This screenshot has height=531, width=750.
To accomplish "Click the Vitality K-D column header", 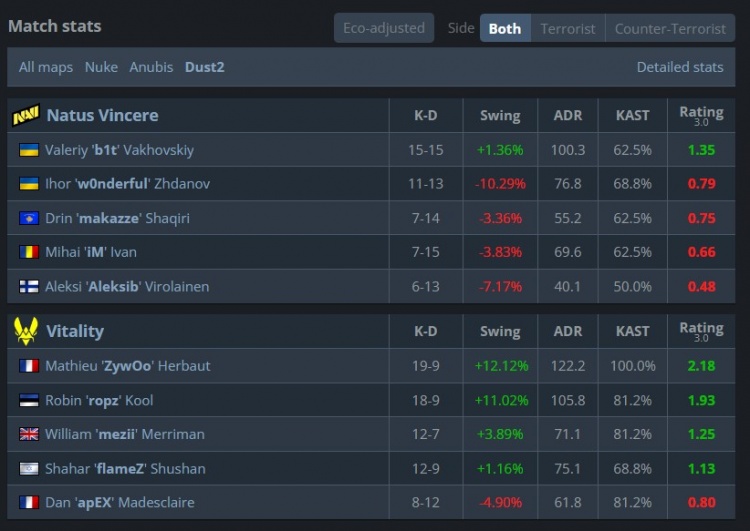I will point(426,331).
